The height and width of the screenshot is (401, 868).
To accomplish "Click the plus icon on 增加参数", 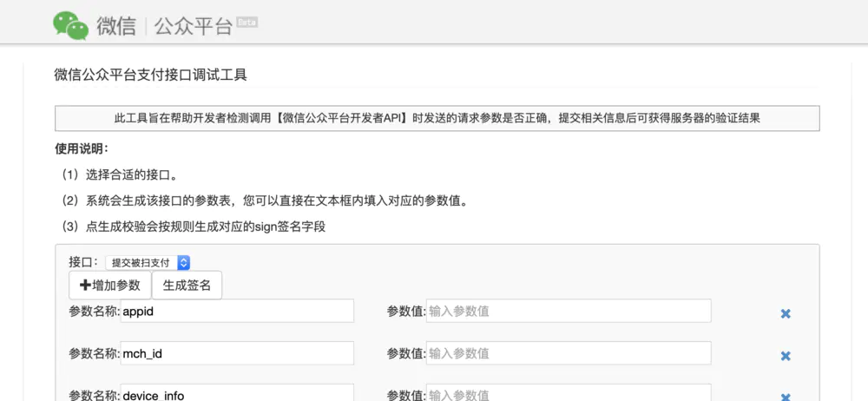I will [x=85, y=286].
